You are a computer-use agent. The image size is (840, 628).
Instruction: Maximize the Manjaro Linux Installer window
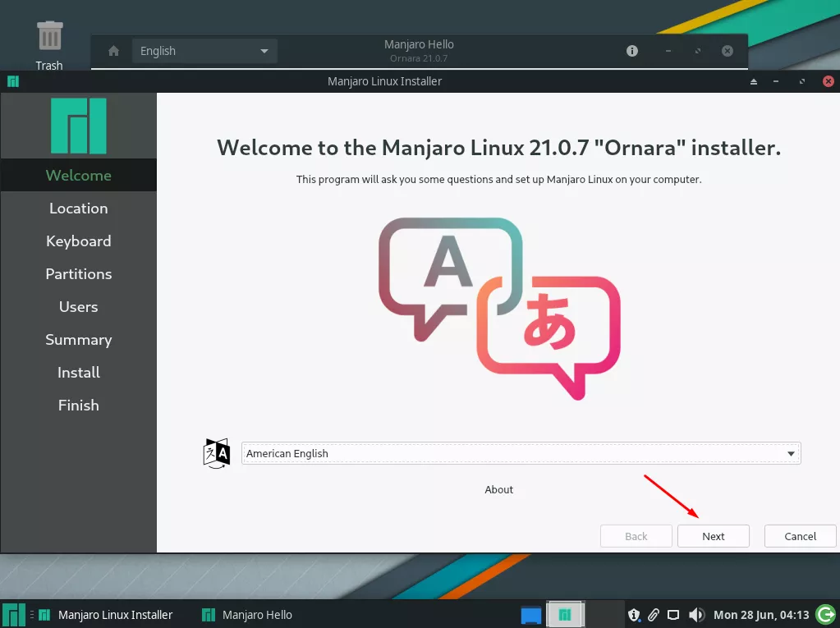(802, 81)
